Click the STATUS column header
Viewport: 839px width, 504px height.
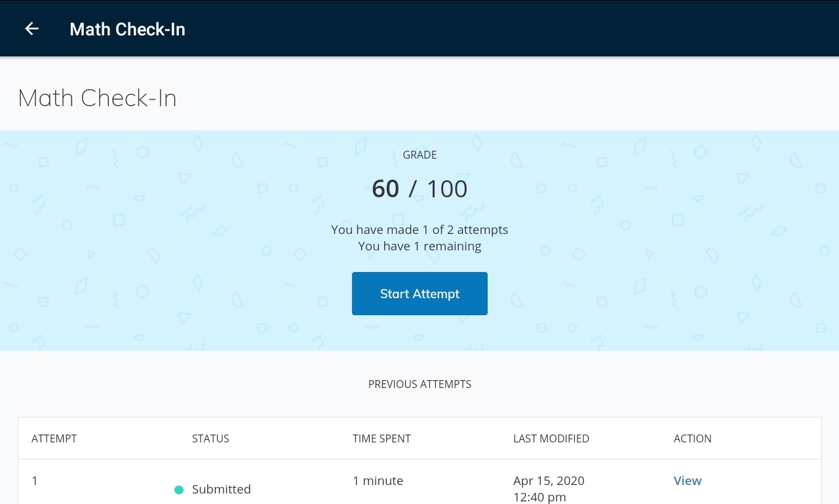tap(210, 438)
